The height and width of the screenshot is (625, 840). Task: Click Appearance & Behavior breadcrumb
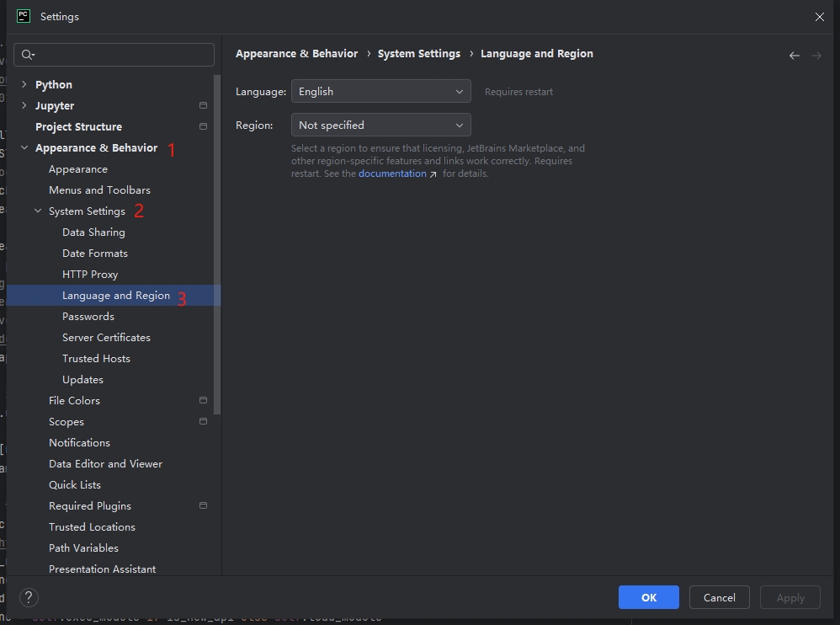(297, 54)
